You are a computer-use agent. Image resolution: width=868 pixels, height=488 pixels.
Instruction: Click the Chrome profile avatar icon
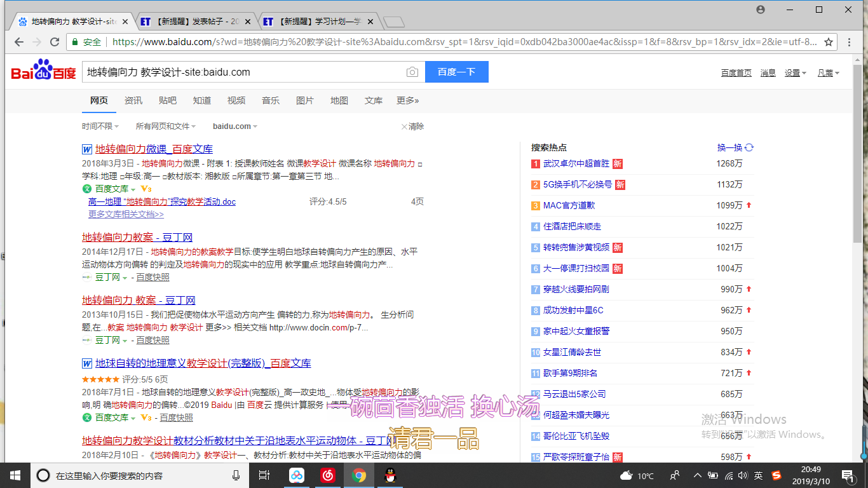pos(761,10)
